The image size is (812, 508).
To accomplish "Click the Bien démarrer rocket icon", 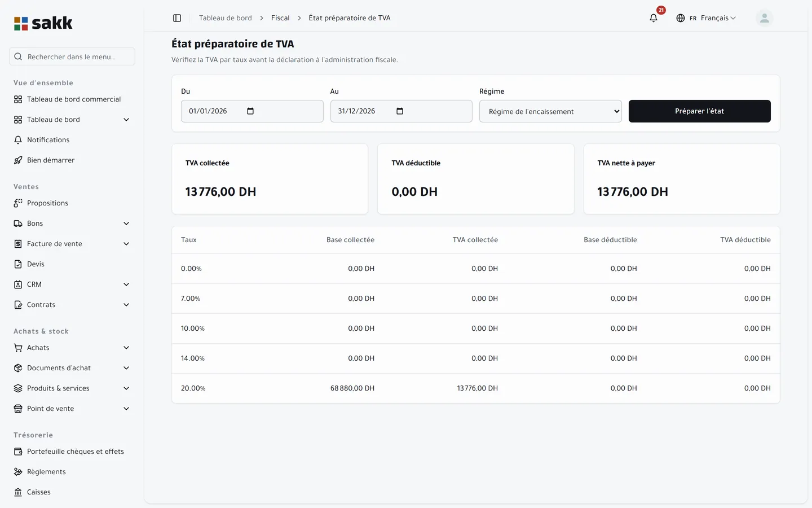I will [18, 160].
